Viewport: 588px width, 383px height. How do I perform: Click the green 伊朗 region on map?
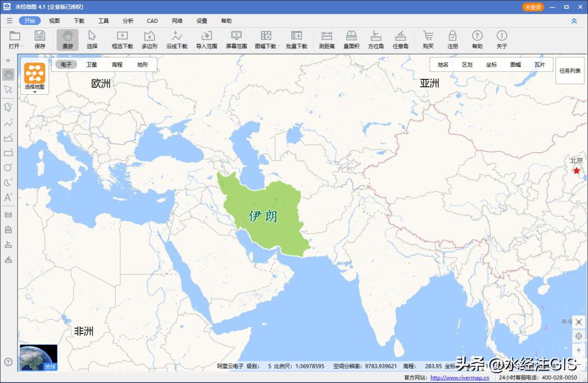(264, 216)
